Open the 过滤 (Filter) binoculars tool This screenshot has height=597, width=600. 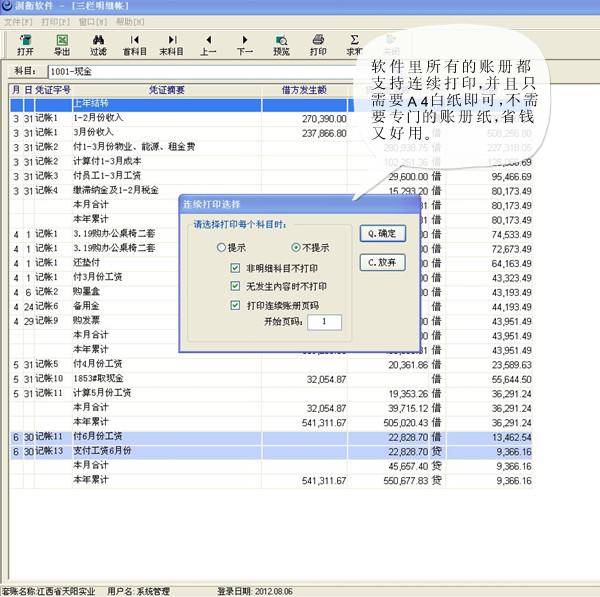coord(98,45)
